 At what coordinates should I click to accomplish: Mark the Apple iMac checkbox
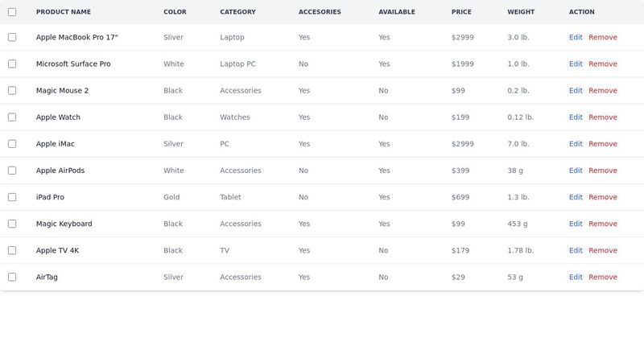[x=12, y=144]
